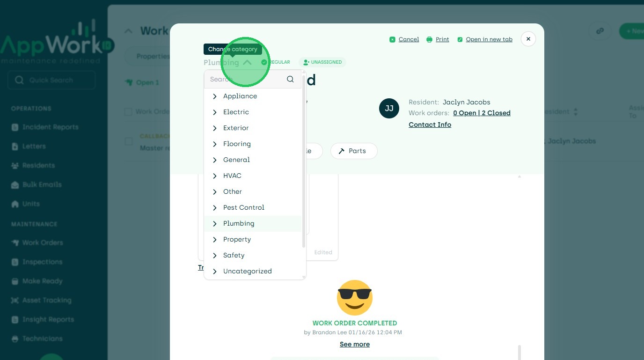The width and height of the screenshot is (644, 360).
Task: Select the Asset Tracking icon
Action: (x=15, y=300)
